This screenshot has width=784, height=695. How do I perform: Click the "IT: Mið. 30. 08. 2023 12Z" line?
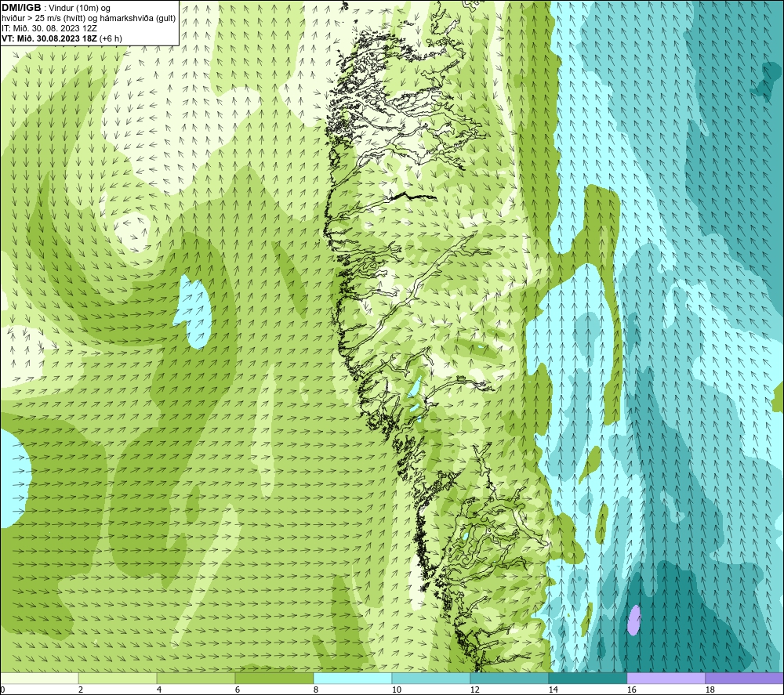click(49, 28)
